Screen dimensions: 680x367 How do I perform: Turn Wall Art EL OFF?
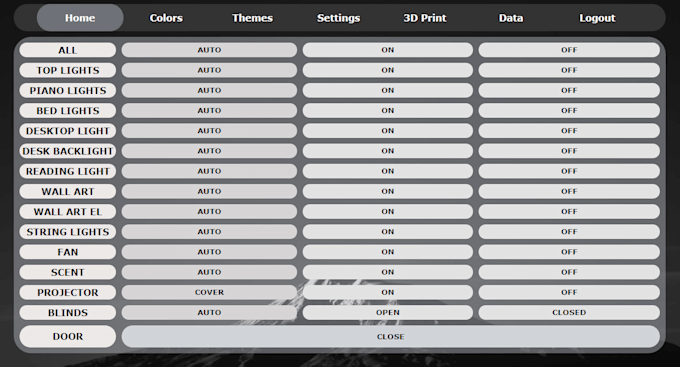click(569, 211)
